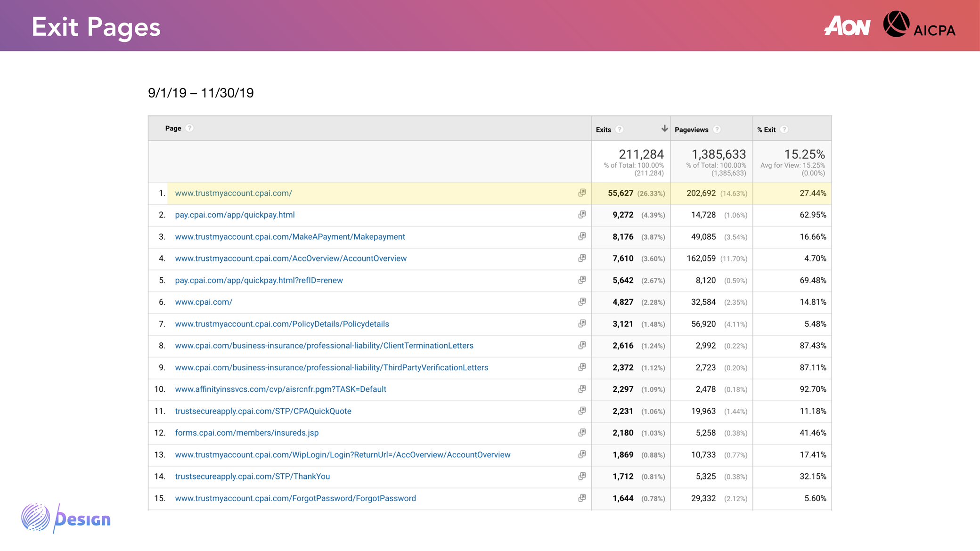Open the AccountOverview page link
Screen dimensions: 980x551
[291, 258]
